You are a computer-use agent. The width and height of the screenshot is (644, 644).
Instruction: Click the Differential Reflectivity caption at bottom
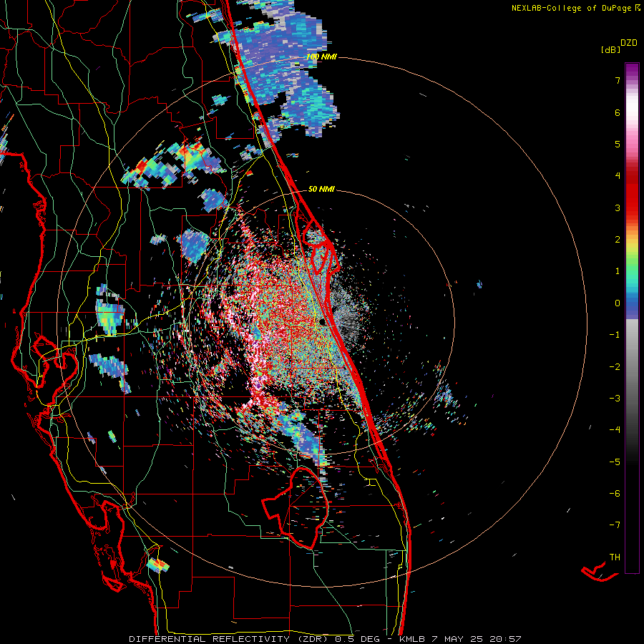point(325,639)
